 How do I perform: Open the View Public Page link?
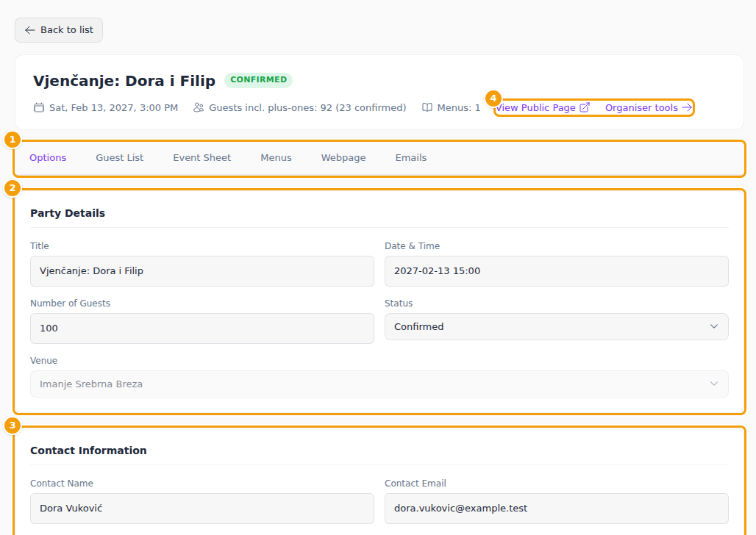coord(543,107)
